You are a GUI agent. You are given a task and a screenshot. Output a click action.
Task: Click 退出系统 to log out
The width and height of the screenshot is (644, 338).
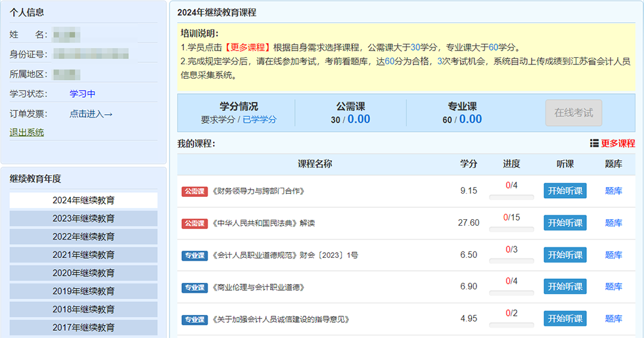coord(27,133)
